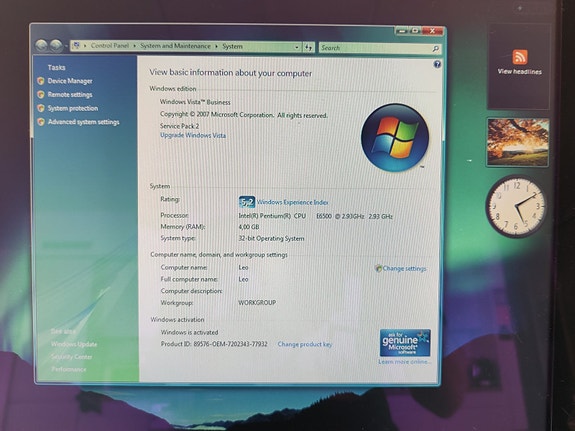Click the autumn tree slideshow gadget picture
The image size is (575, 431).
tap(518, 142)
